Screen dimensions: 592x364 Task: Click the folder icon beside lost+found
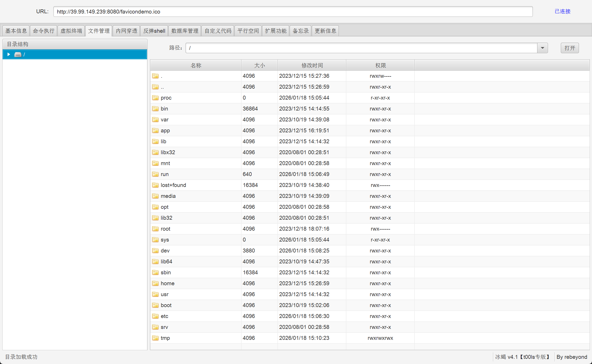[x=155, y=185]
